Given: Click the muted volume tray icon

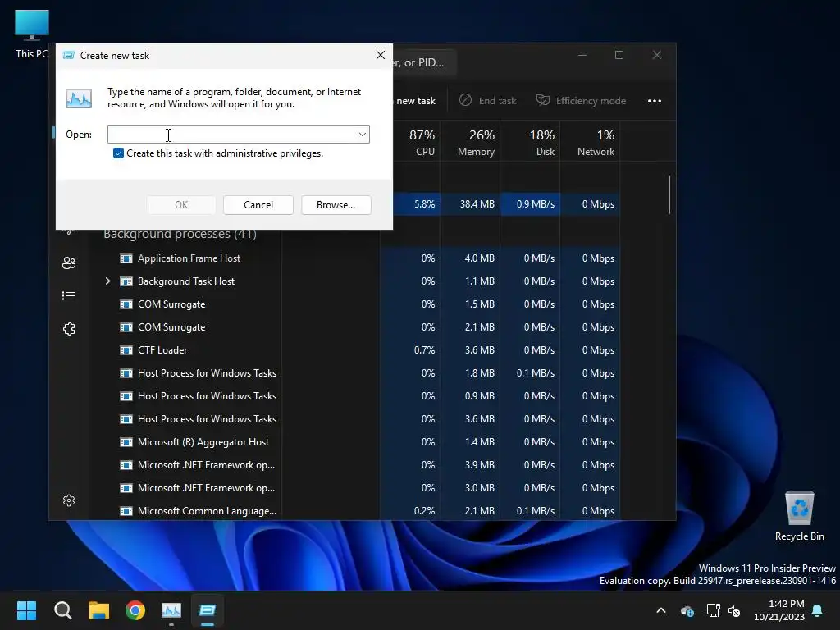Looking at the screenshot, I should [734, 610].
